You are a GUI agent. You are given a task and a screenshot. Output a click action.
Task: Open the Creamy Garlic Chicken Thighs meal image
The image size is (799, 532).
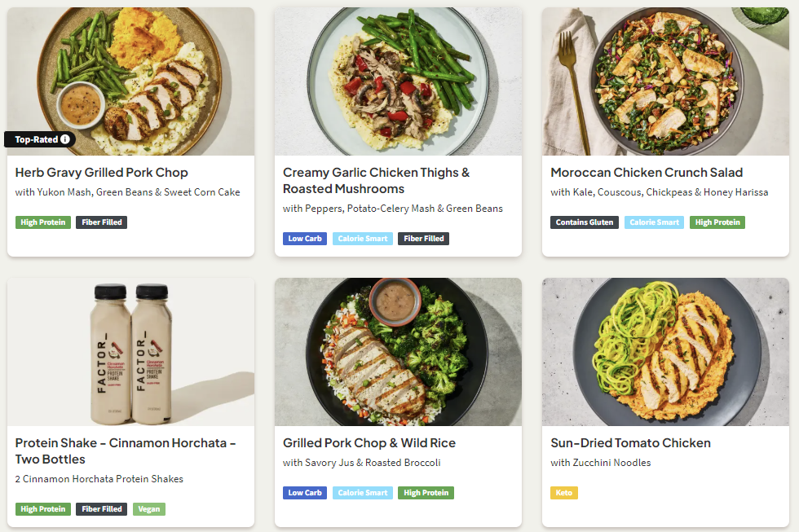coord(398,81)
